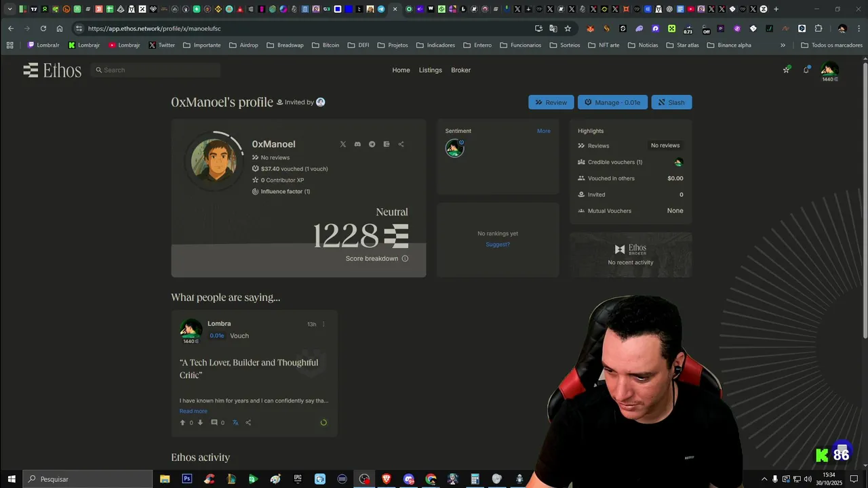Translate Lombra's vouch text
Viewport: 868px width, 488px height.
point(235,422)
